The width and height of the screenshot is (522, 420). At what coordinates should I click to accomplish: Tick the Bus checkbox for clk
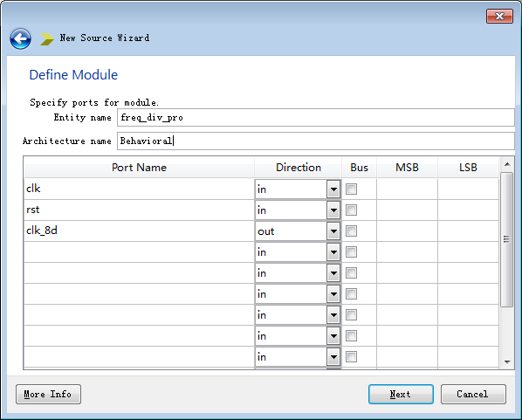(x=351, y=189)
